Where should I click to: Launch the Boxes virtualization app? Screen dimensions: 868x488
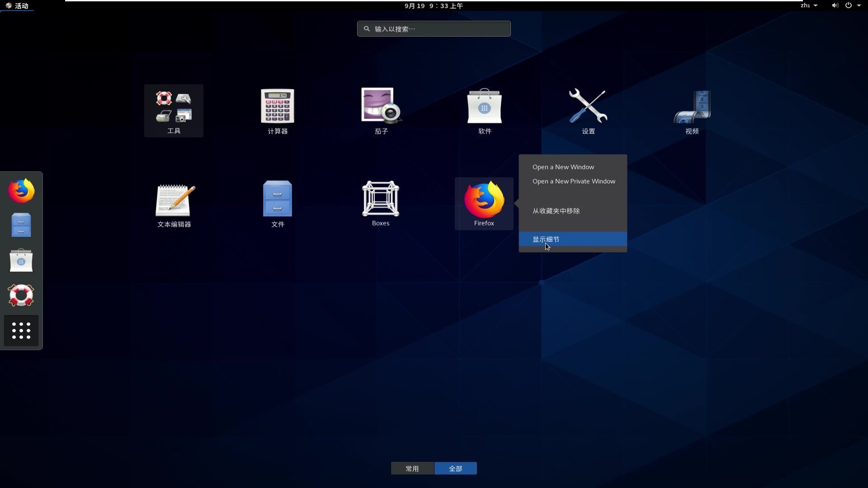coord(381,203)
